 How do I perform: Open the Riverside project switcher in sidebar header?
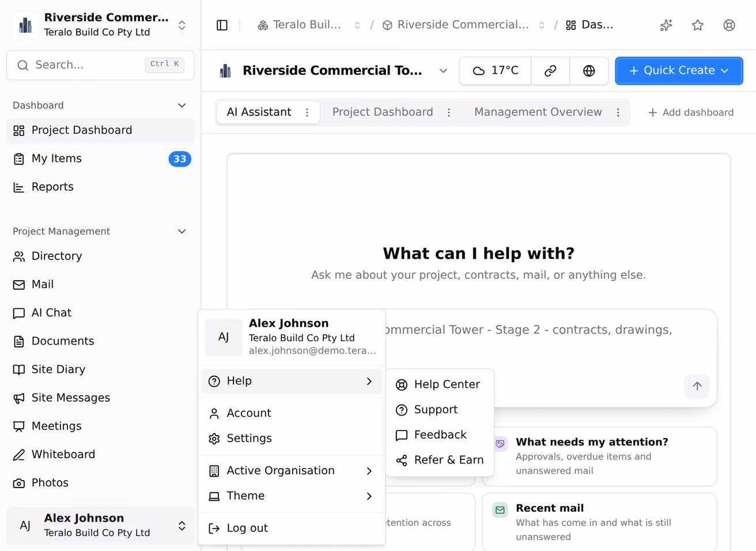100,25
